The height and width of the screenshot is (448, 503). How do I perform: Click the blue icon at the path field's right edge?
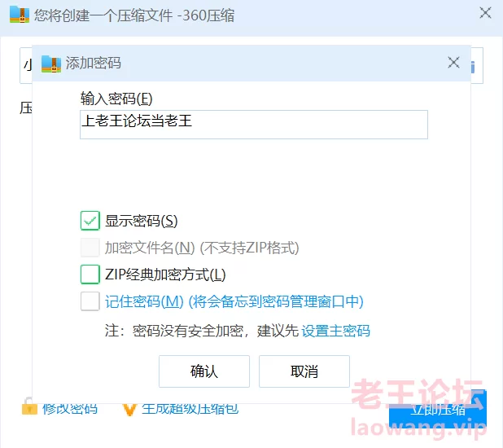[473, 67]
